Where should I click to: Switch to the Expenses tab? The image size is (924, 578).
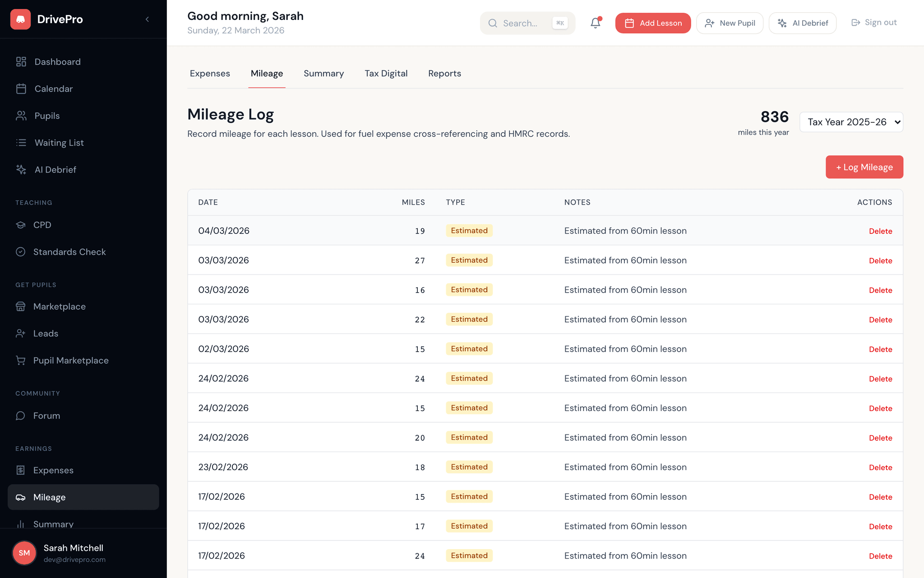pyautogui.click(x=209, y=73)
